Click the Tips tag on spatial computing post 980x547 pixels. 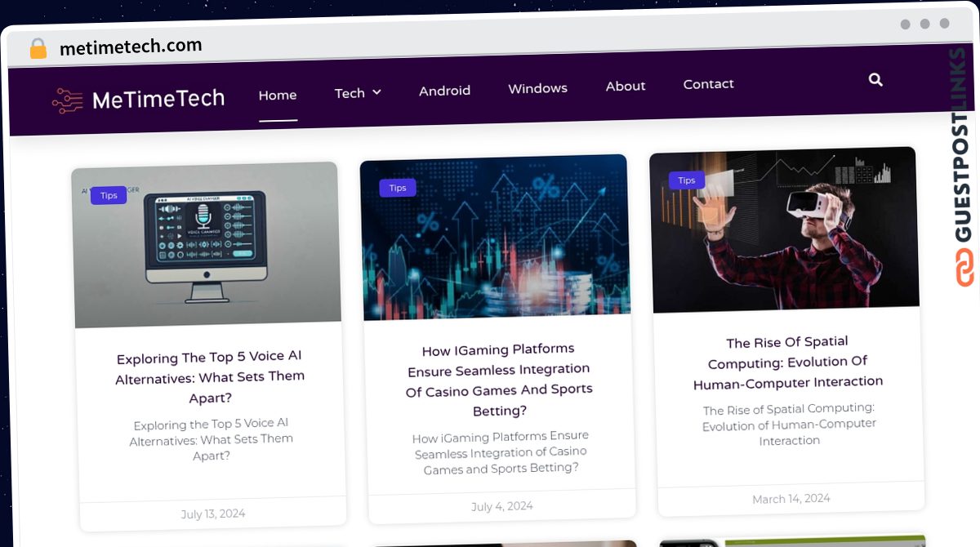pos(687,180)
